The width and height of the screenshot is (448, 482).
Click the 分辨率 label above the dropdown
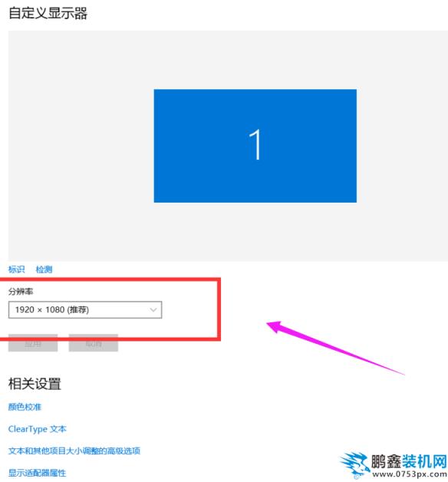click(21, 292)
